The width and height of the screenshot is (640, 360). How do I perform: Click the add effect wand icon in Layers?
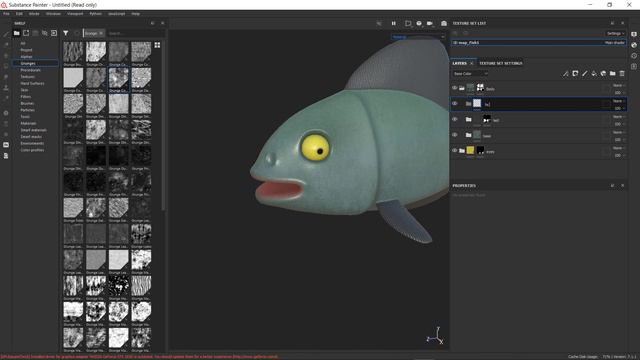[x=566, y=73]
